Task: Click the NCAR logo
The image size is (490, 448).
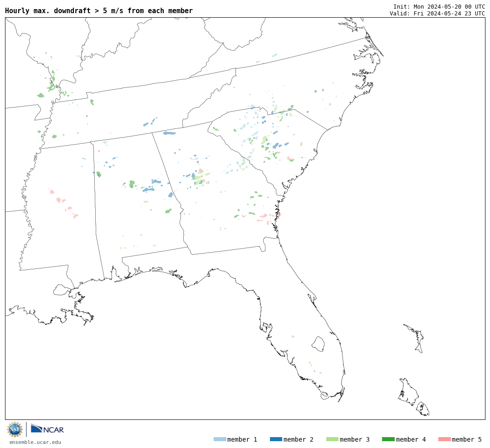Action: tap(47, 429)
